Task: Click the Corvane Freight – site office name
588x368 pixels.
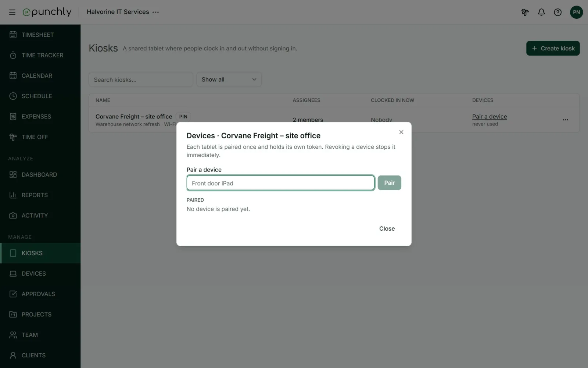Action: coord(134,117)
